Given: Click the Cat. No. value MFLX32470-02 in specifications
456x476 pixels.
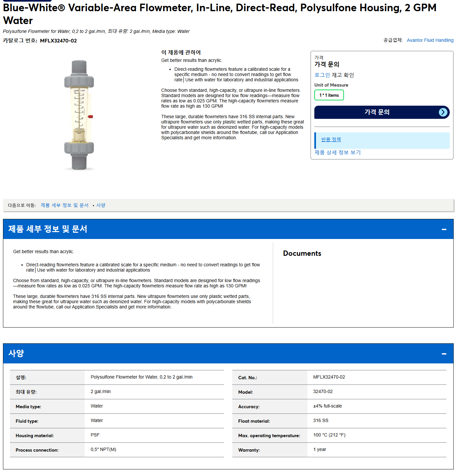Looking at the screenshot, I should click(329, 377).
